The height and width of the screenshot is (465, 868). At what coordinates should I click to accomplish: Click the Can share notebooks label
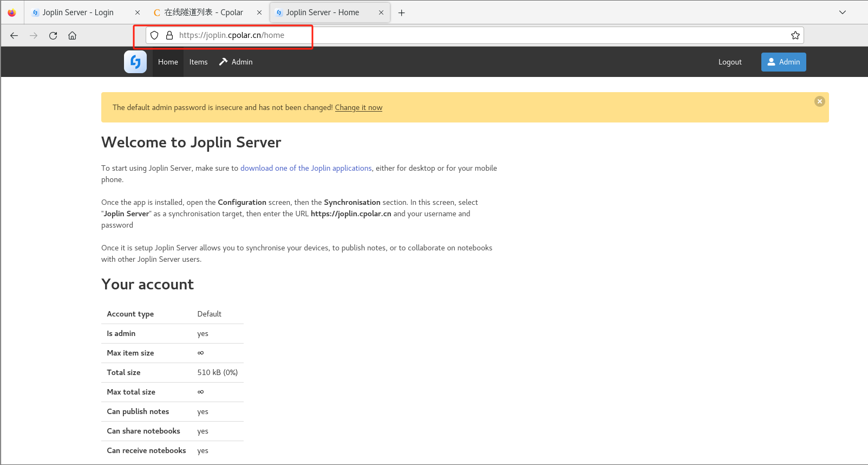[143, 431]
